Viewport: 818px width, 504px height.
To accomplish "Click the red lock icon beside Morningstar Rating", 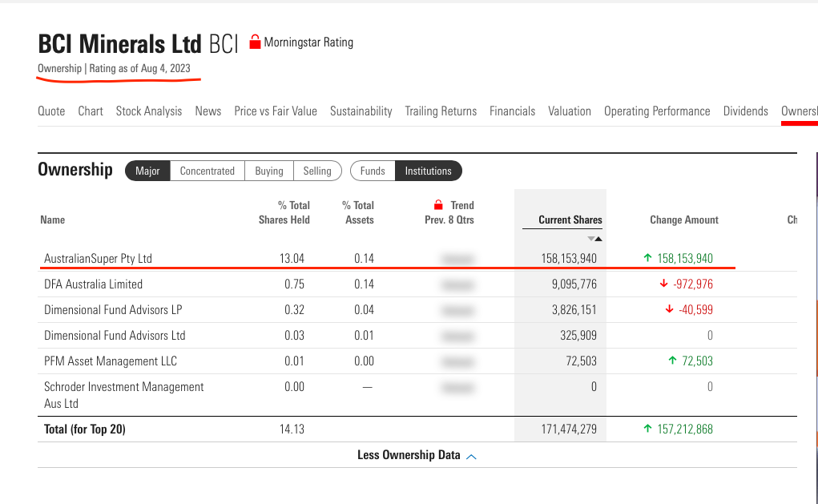I will (255, 42).
